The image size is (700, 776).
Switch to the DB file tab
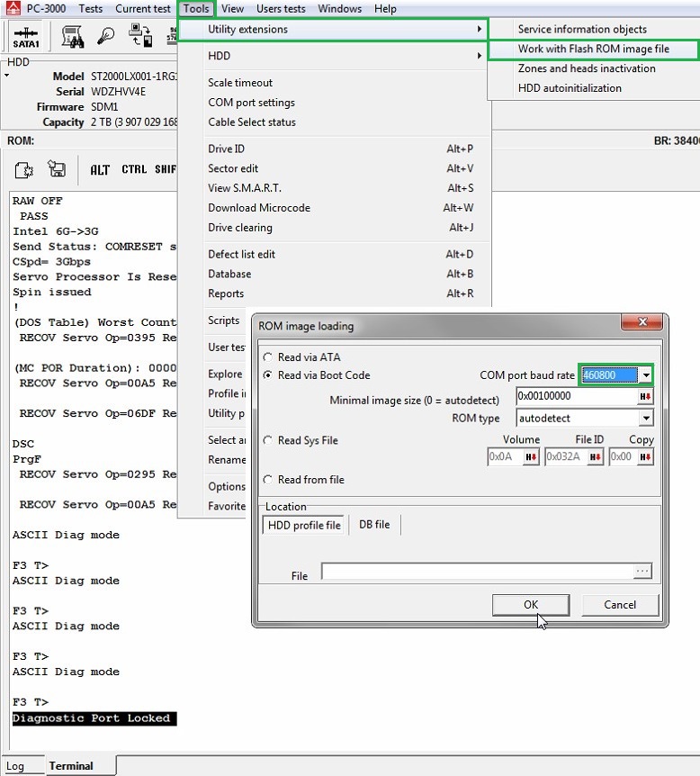coord(374,525)
